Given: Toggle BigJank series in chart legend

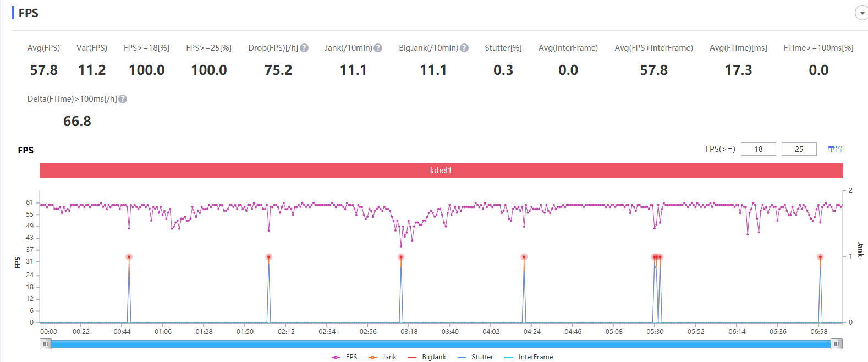Looking at the screenshot, I should click(x=427, y=357).
